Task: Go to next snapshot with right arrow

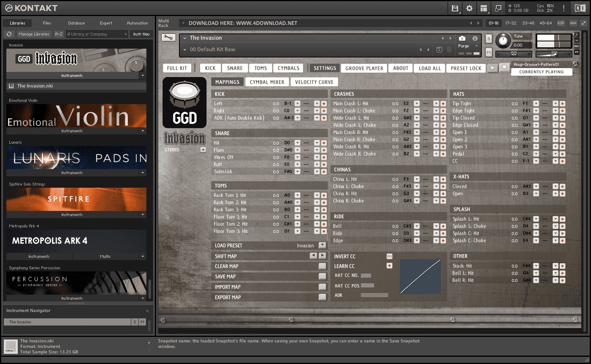Action: 428,50
